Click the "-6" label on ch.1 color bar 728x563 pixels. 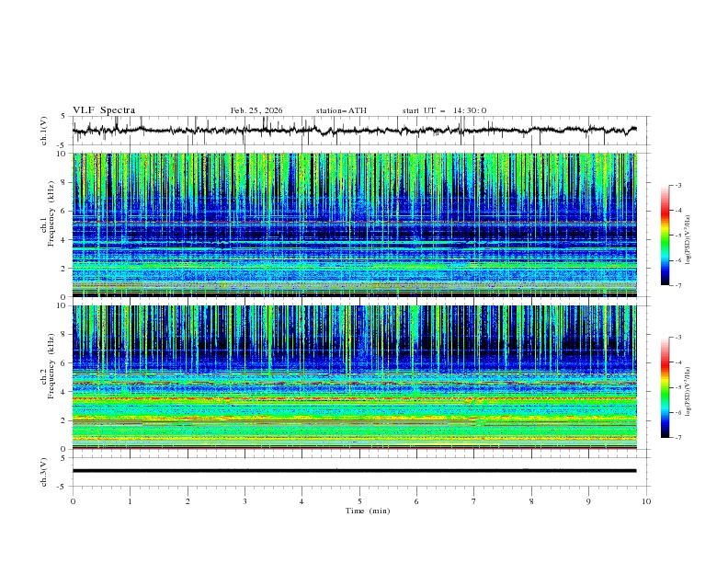pos(678,260)
